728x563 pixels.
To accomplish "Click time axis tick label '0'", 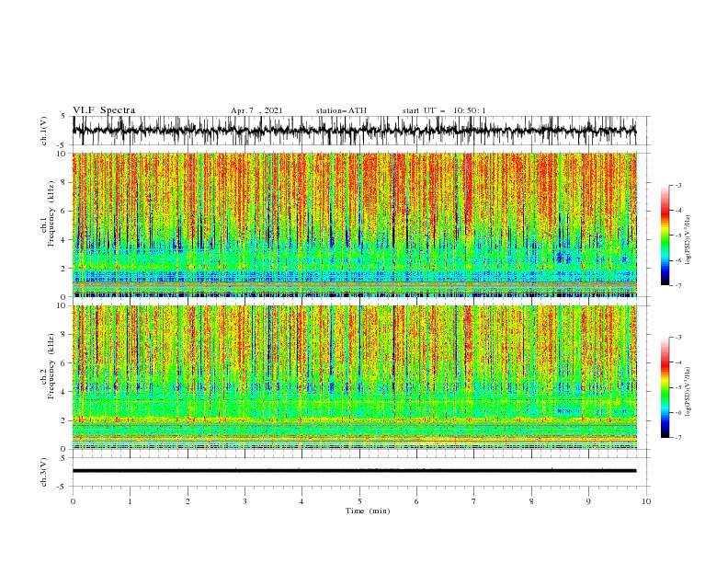I will 73,501.
